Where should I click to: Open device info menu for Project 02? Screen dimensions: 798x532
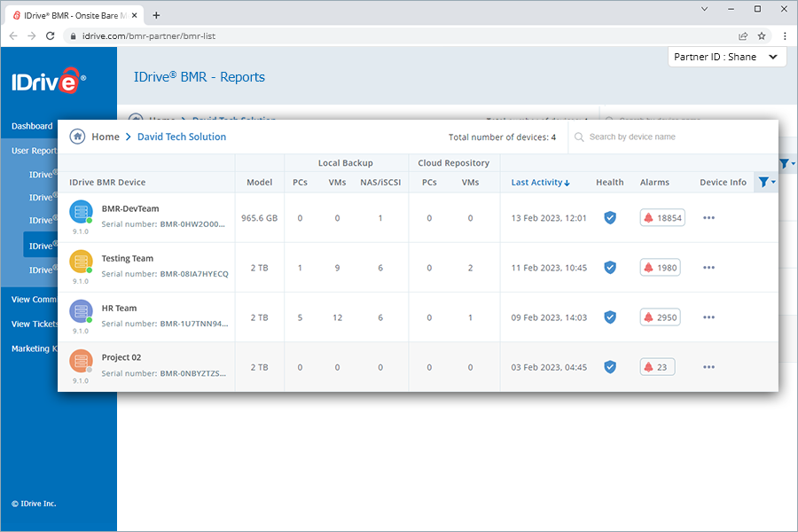709,367
